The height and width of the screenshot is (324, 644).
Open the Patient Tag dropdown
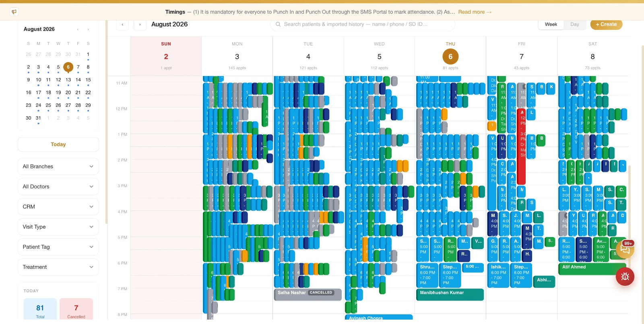pos(58,247)
